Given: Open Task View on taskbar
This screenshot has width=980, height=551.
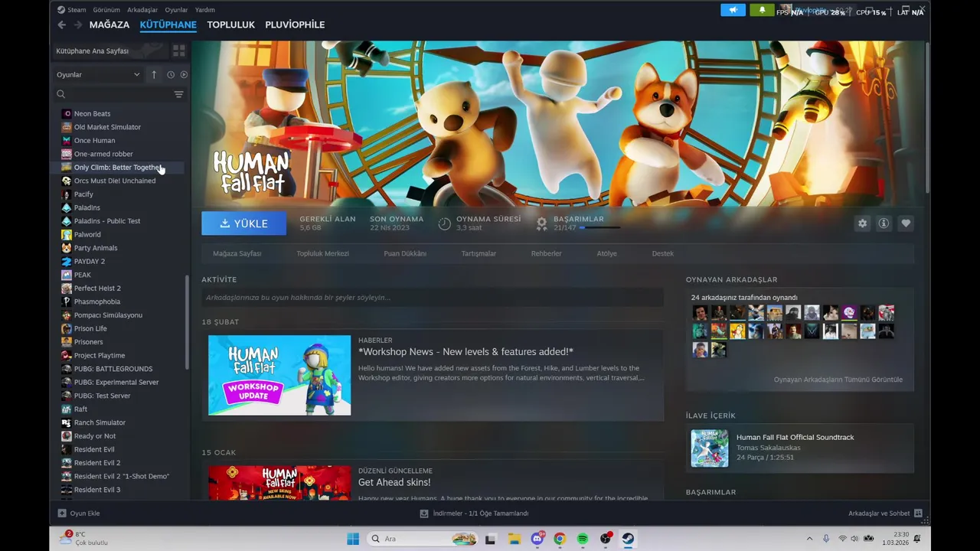Looking at the screenshot, I should pos(490,539).
